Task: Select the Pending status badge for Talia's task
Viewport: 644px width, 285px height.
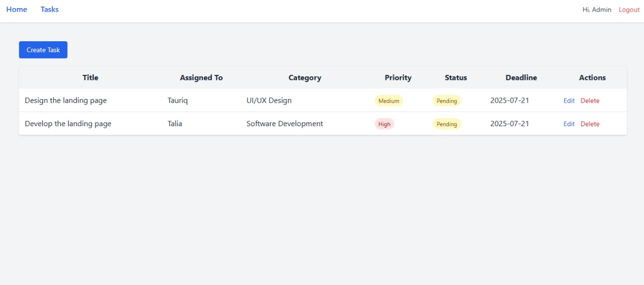Action: (x=446, y=124)
